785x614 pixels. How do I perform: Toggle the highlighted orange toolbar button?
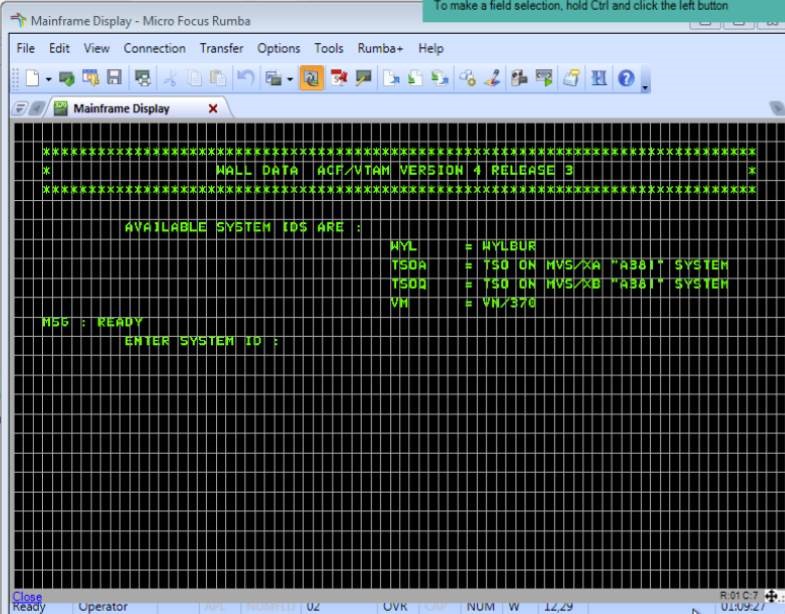coord(311,78)
